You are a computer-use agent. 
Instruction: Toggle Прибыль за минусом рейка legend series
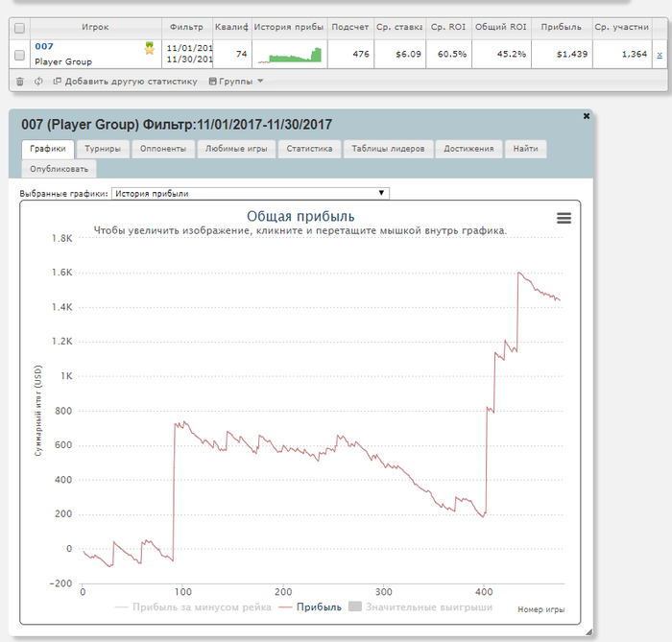(x=193, y=606)
